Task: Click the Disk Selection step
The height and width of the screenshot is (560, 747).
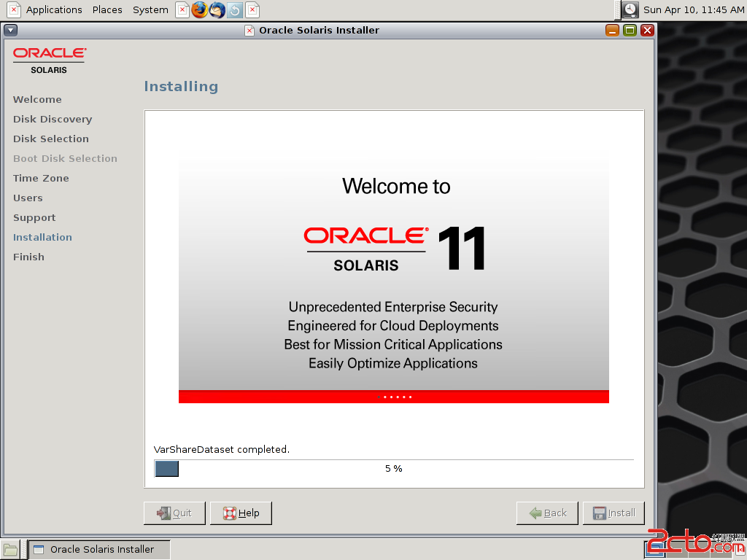Action: coord(51,139)
